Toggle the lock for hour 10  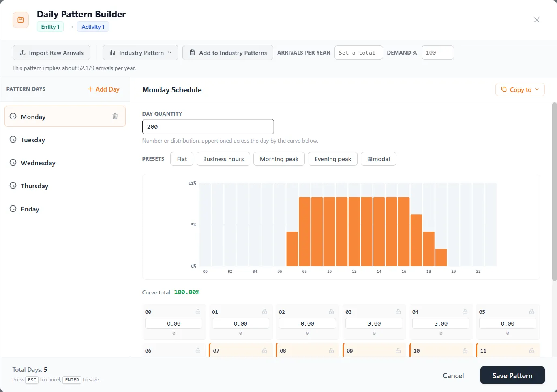coord(465,351)
